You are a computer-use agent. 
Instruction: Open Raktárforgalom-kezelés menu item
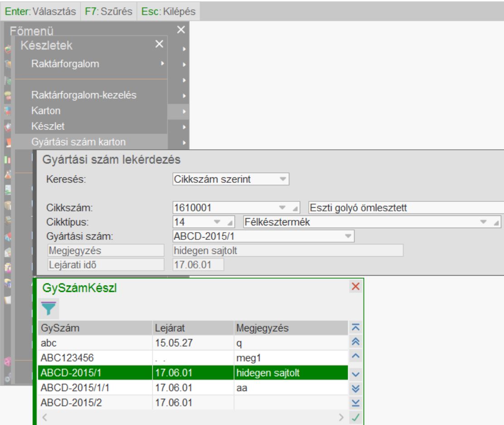click(x=84, y=95)
